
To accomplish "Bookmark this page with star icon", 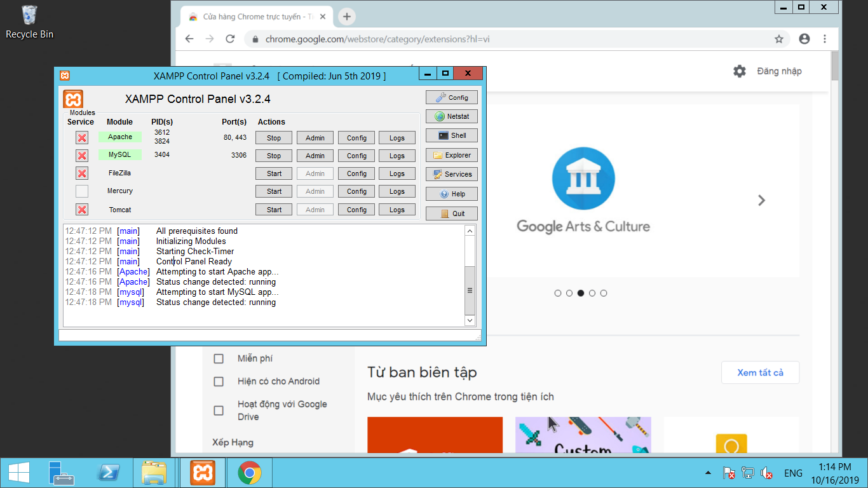I will [778, 39].
